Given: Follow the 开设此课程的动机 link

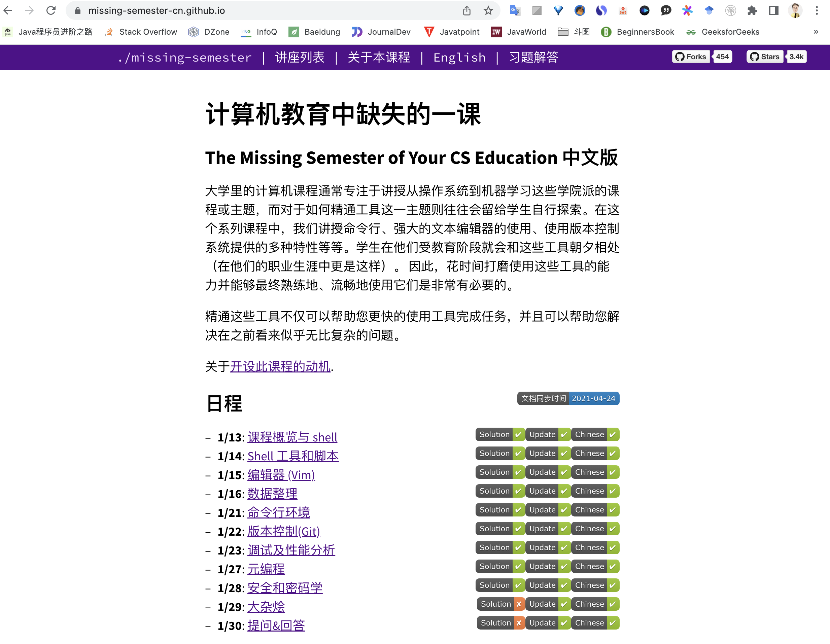Looking at the screenshot, I should click(x=280, y=366).
